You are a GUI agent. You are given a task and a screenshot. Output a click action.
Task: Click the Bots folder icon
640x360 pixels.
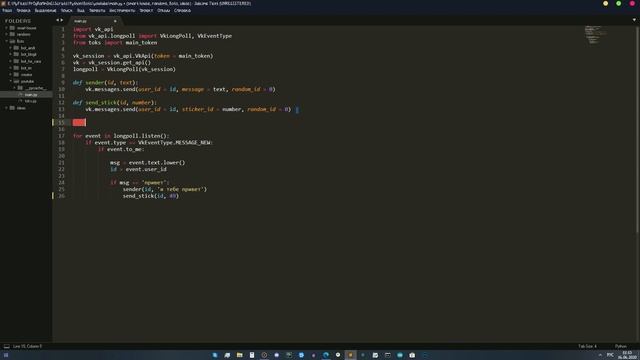(x=12, y=41)
